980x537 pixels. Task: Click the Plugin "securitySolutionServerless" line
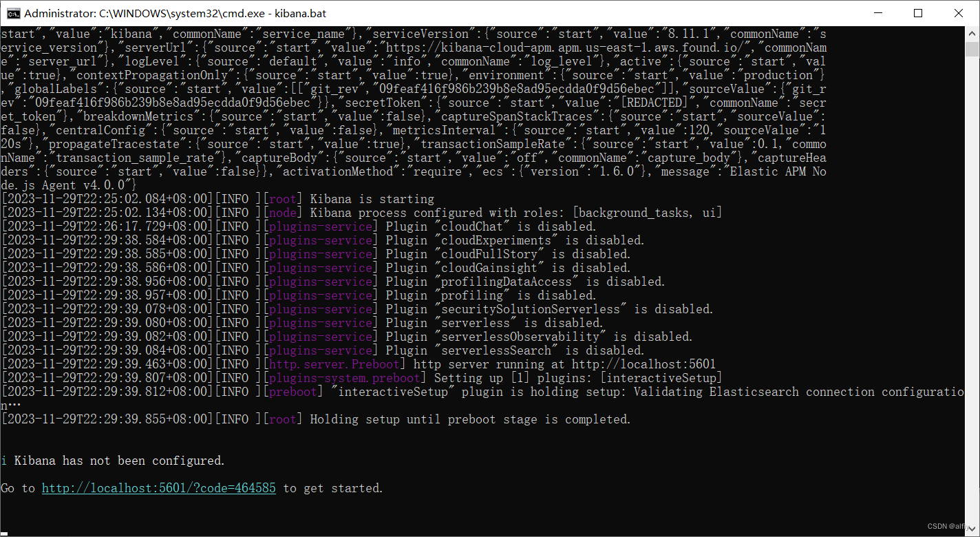point(357,309)
